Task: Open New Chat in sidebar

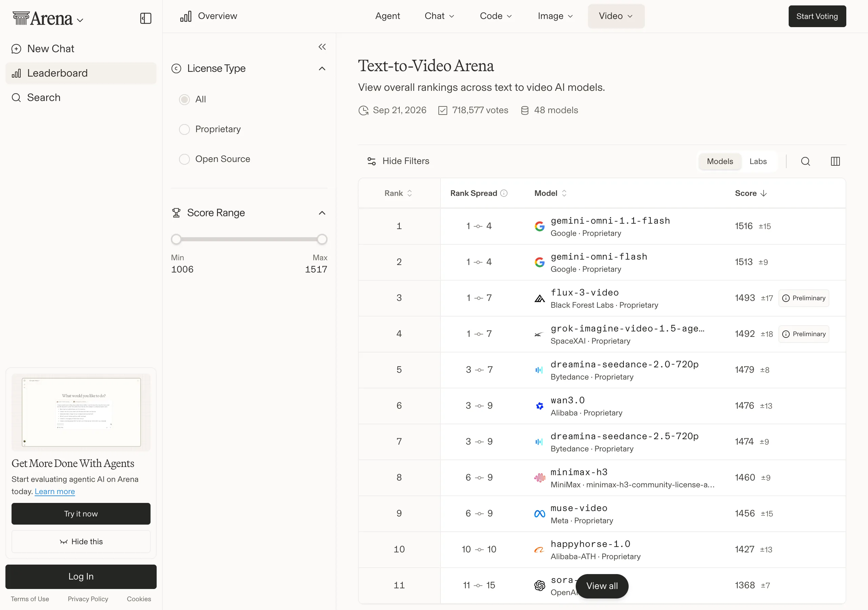Action: 81,49
